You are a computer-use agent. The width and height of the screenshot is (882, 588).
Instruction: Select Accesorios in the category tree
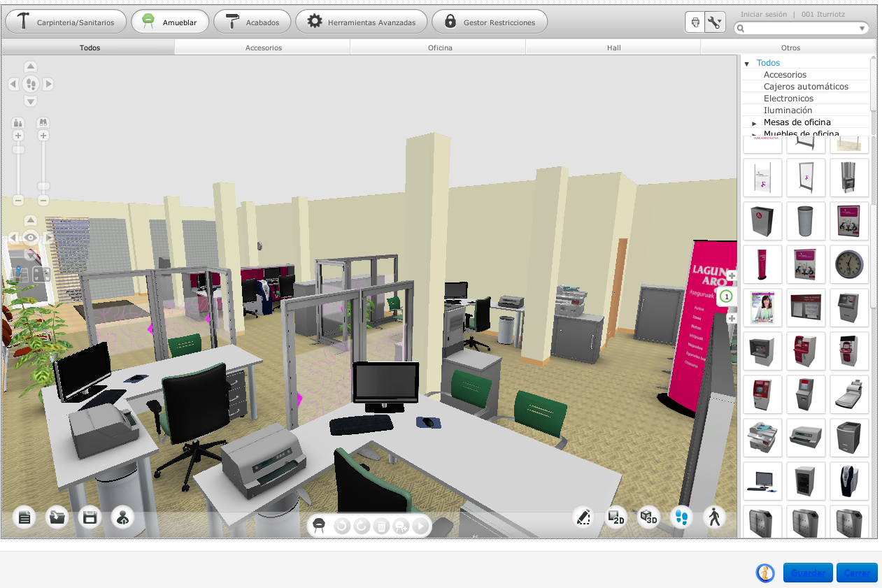pyautogui.click(x=785, y=75)
